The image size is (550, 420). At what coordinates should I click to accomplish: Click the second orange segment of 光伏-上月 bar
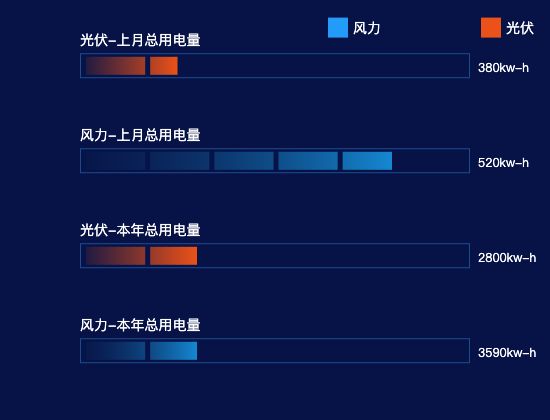click(x=164, y=66)
